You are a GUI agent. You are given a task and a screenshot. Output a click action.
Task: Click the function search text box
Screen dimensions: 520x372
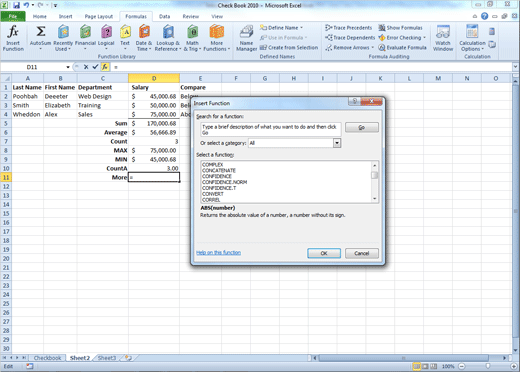click(271, 129)
